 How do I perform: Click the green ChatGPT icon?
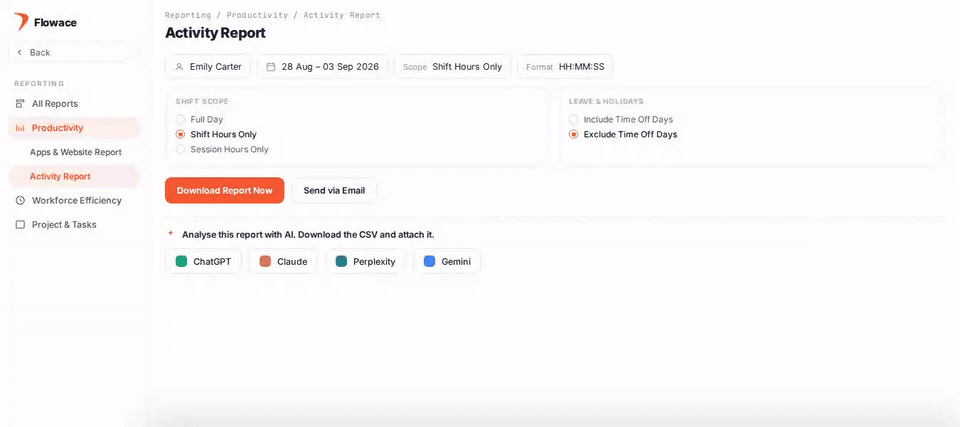[181, 262]
